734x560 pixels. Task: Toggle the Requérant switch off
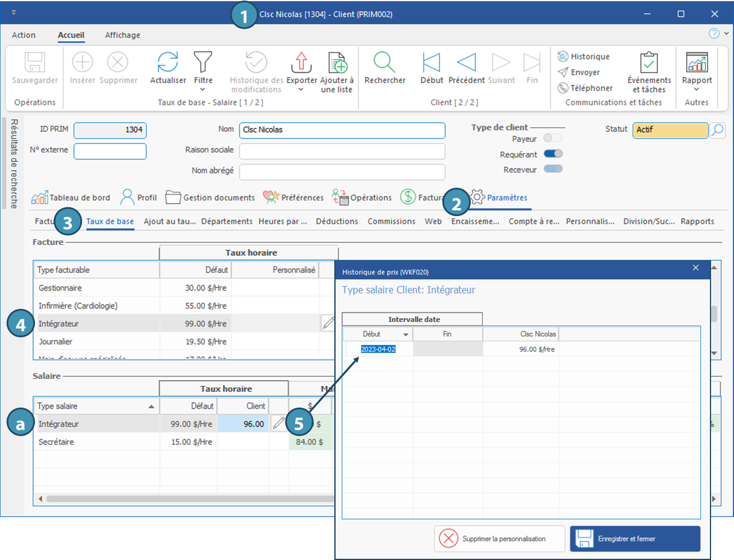point(553,154)
